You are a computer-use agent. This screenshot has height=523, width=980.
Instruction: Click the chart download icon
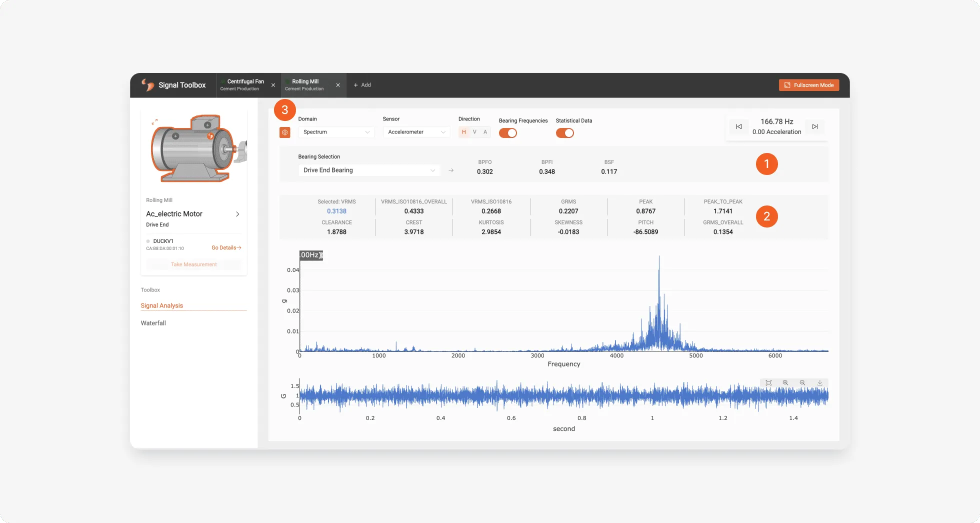[820, 382]
